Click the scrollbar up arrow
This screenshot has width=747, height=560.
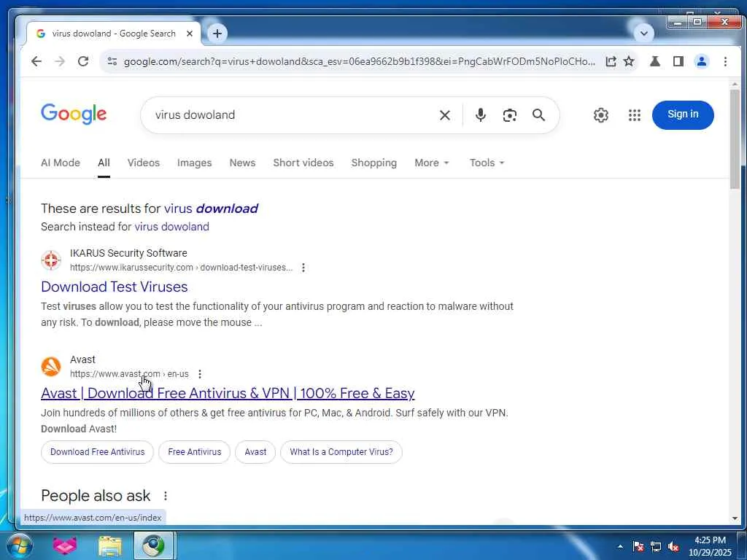point(735,85)
